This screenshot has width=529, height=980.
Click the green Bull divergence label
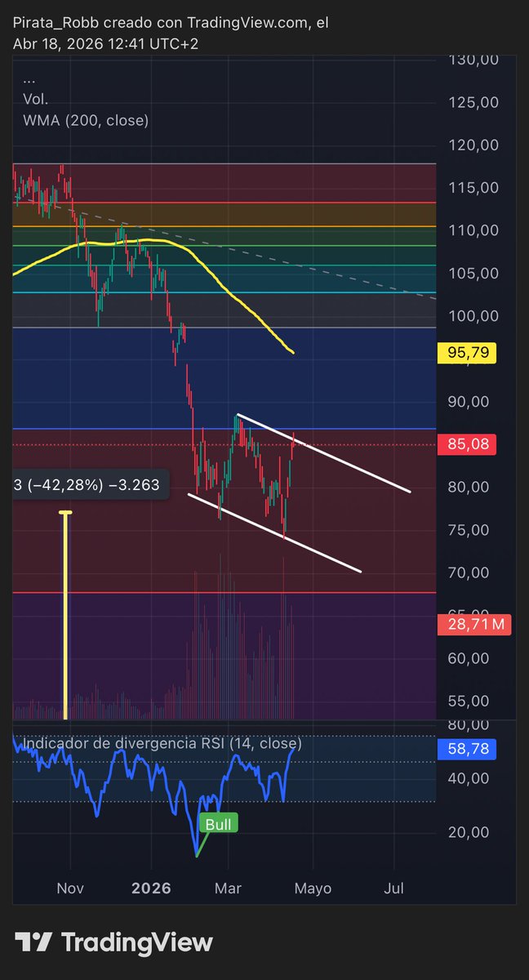218,824
